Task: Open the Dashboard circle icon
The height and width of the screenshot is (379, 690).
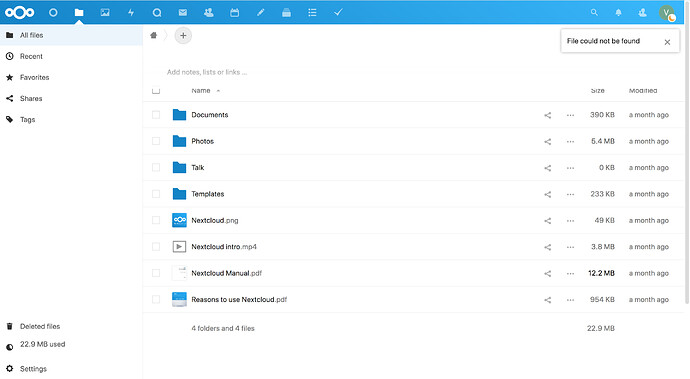Action: coord(53,12)
